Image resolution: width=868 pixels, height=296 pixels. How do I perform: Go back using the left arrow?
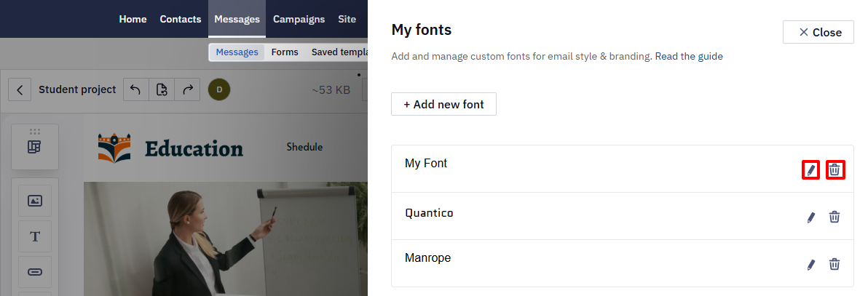(x=20, y=89)
